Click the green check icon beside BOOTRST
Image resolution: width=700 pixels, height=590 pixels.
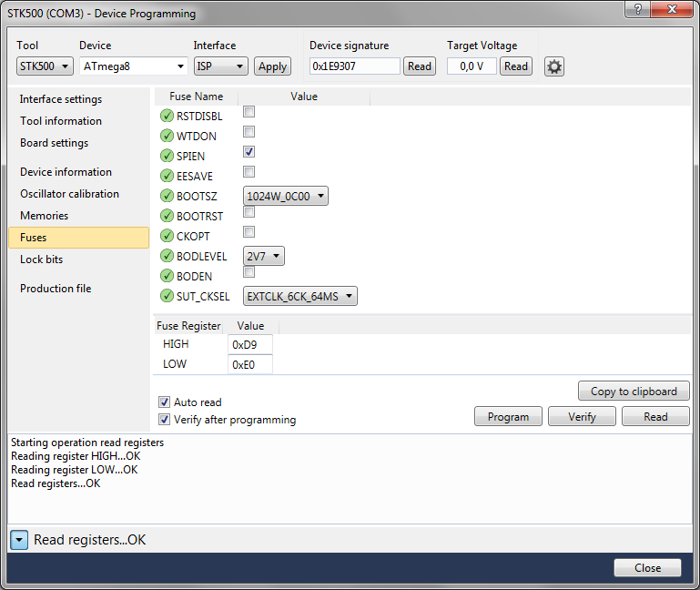click(x=167, y=216)
